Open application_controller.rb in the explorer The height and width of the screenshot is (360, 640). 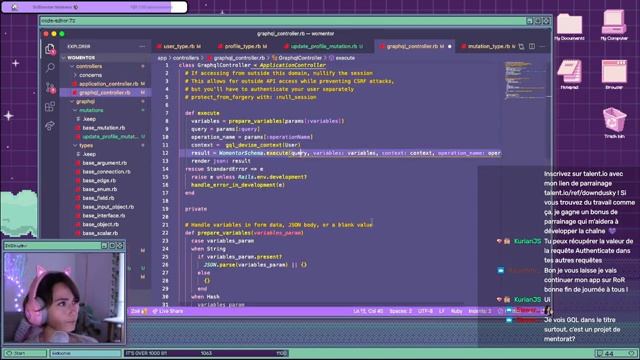(109, 84)
